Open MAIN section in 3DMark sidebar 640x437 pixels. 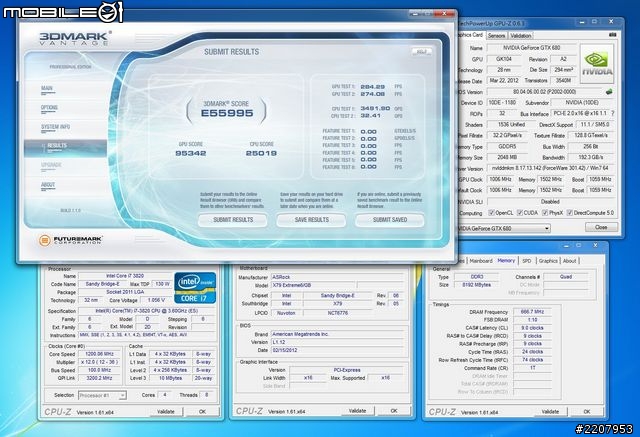pyautogui.click(x=47, y=89)
